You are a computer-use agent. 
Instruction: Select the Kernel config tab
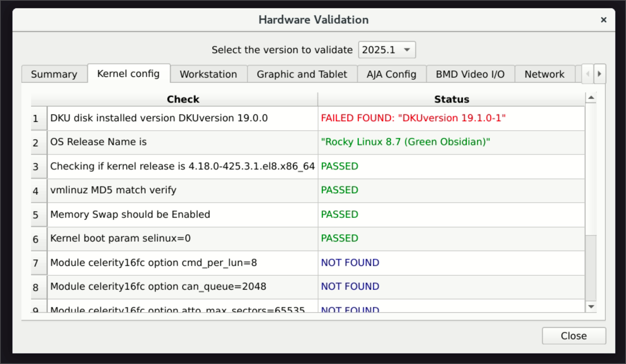128,74
